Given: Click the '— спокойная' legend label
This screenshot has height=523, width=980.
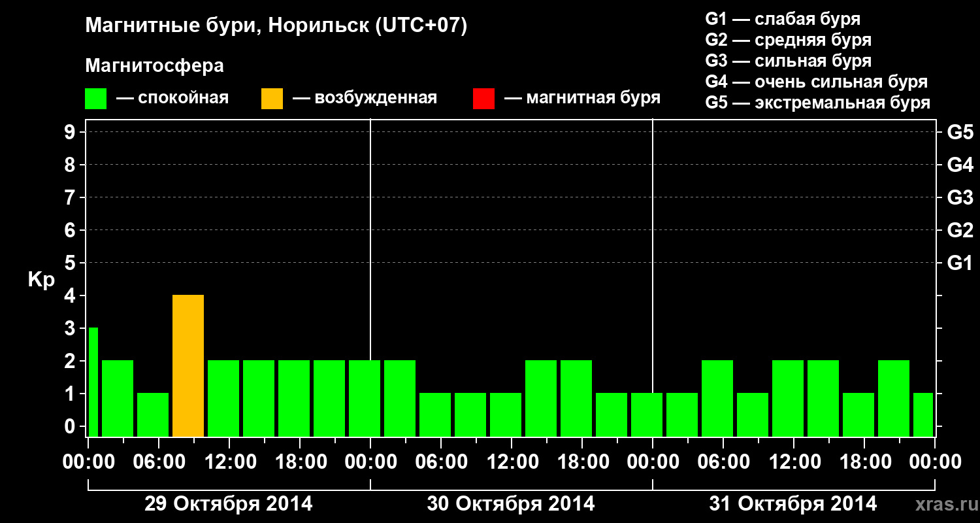Looking at the screenshot, I should point(172,99).
